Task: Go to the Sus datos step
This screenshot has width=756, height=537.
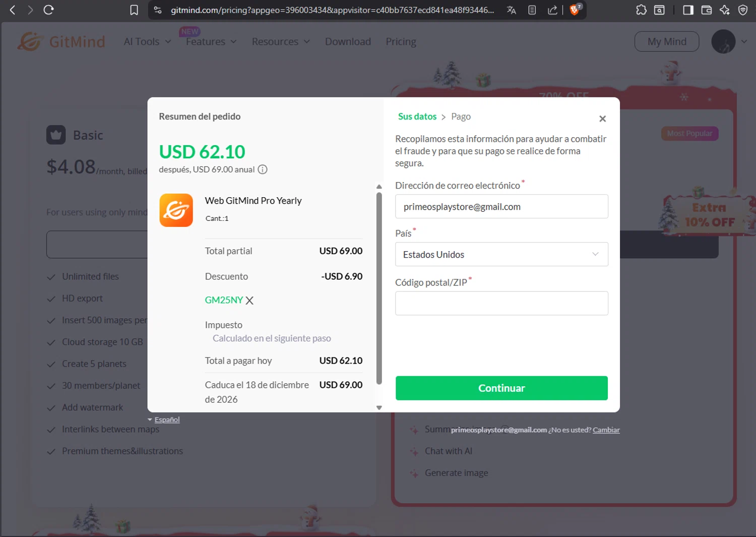Action: pyautogui.click(x=417, y=116)
